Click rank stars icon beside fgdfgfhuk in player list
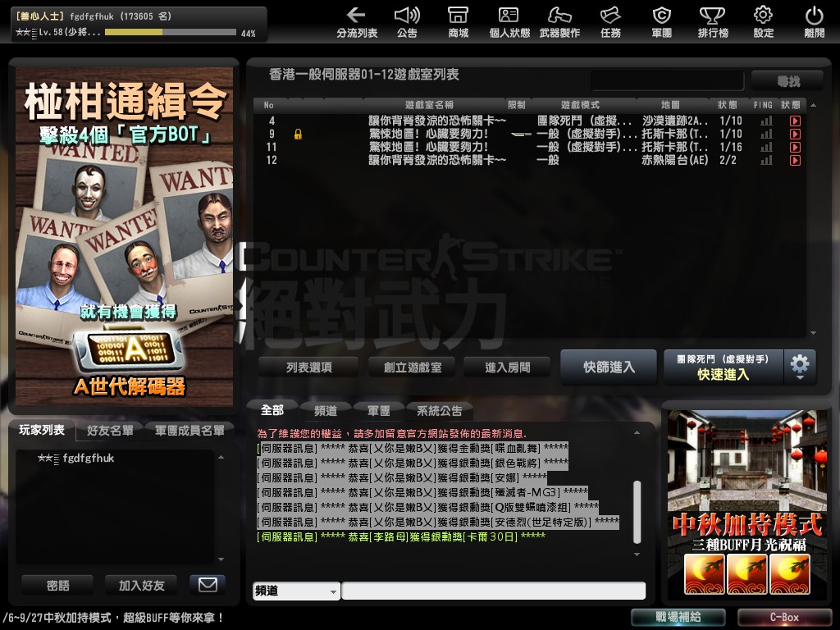 pos(48,458)
